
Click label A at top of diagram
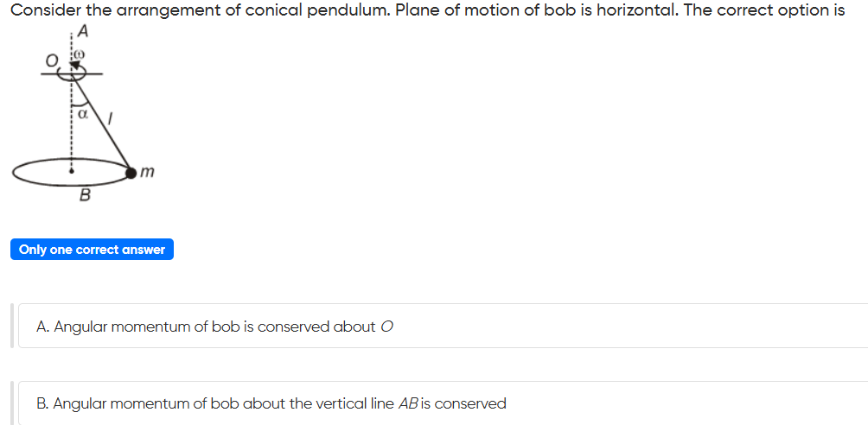tap(82, 33)
